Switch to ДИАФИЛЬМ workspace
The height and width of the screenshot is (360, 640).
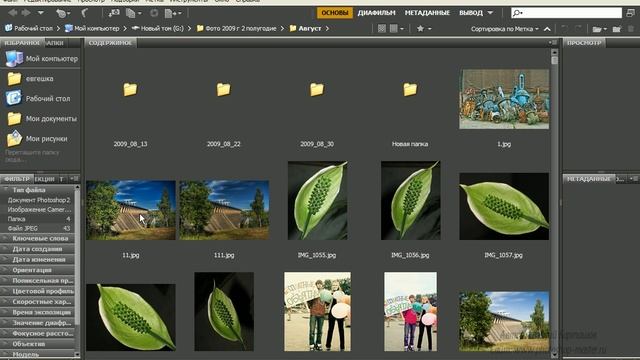pos(376,13)
